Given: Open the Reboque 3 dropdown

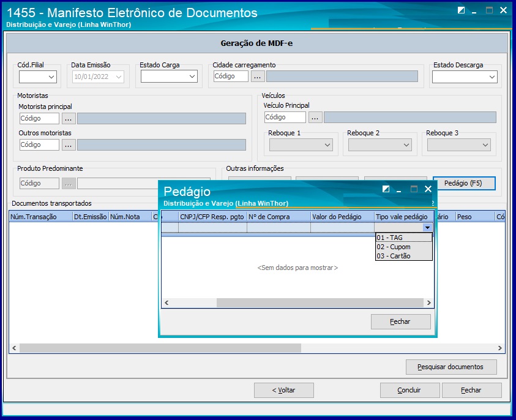Looking at the screenshot, I should pos(485,145).
